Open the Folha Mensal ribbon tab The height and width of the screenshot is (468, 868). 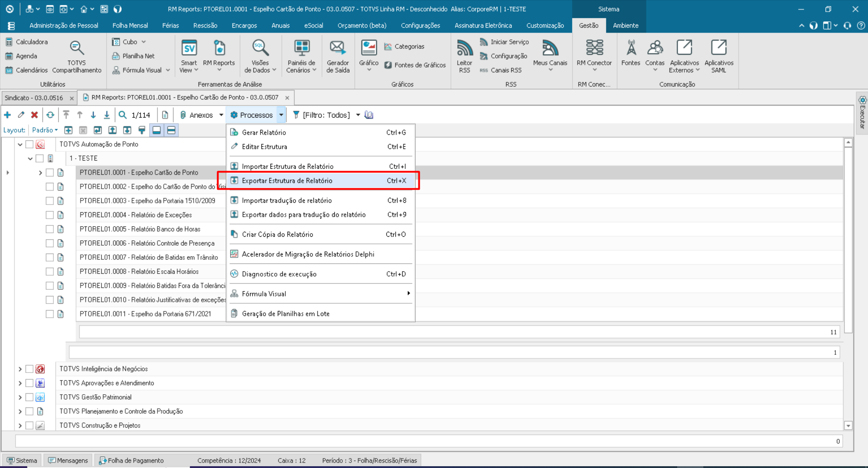[130, 25]
